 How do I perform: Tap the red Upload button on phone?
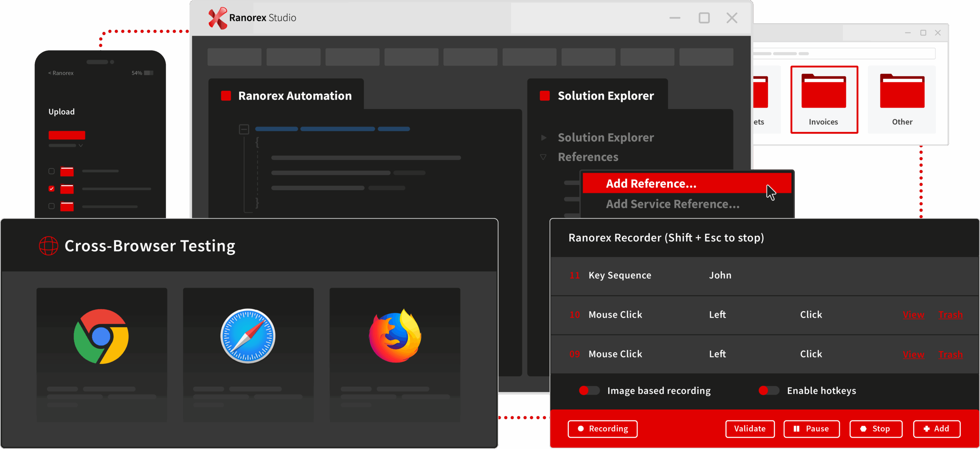coord(67,135)
